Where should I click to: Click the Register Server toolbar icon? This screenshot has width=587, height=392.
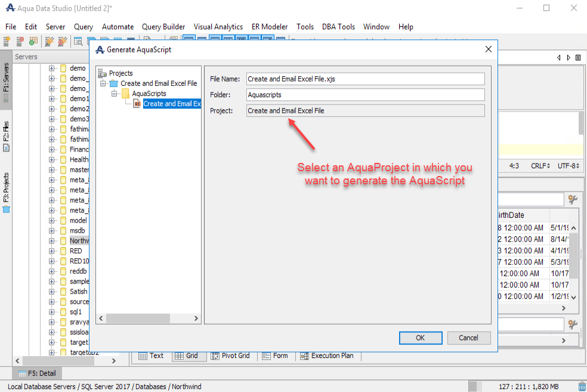[7, 41]
